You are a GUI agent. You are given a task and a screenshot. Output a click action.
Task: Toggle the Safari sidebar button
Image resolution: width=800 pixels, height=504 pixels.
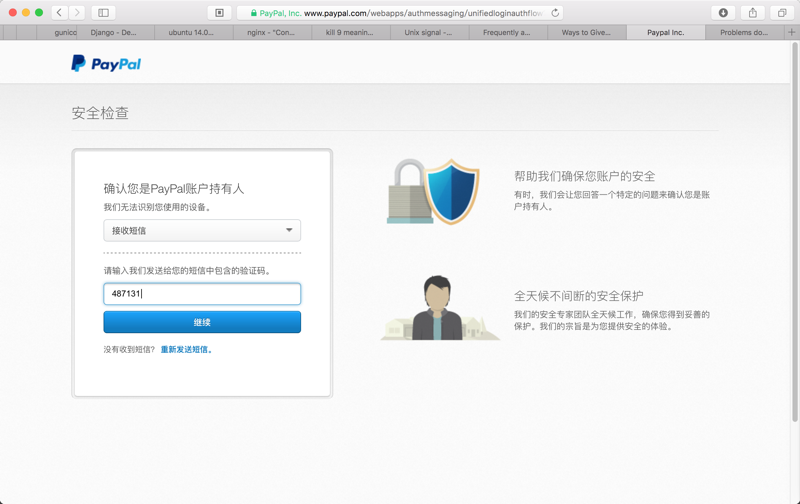[x=103, y=13]
